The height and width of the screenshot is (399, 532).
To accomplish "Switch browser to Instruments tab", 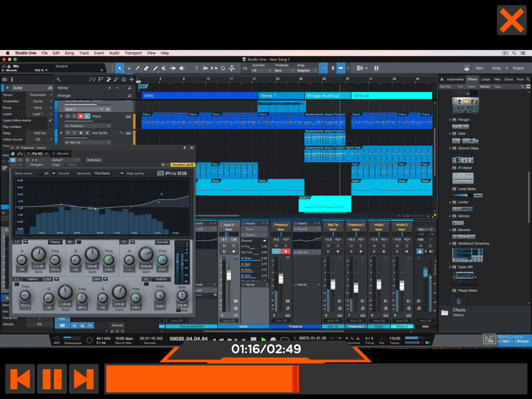I will (455, 79).
